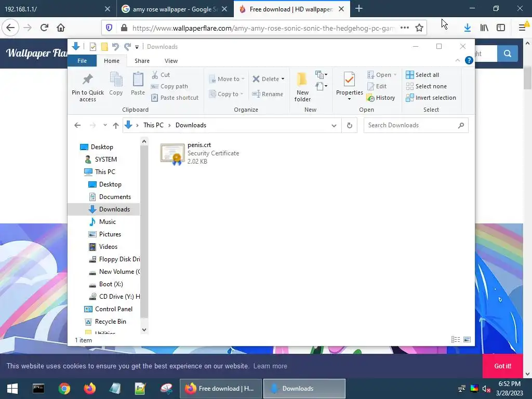Click Copy path in ribbon
The width and height of the screenshot is (532, 399).
[x=169, y=86]
